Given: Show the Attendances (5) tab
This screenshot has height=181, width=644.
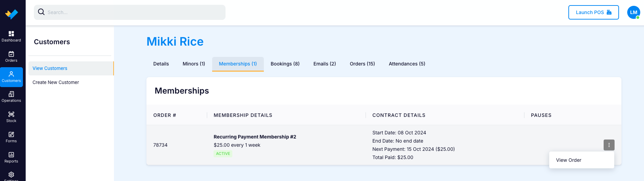Looking at the screenshot, I should [x=407, y=64].
